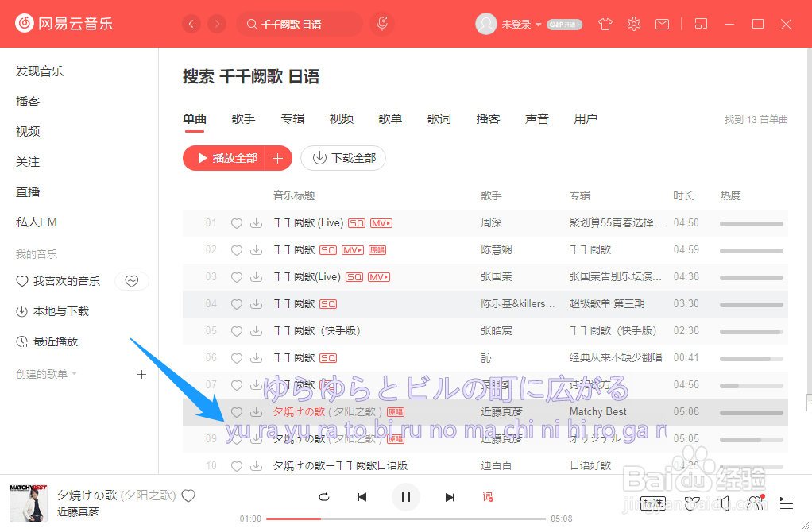Open the play queue list icon
The image size is (812, 532).
787,503
